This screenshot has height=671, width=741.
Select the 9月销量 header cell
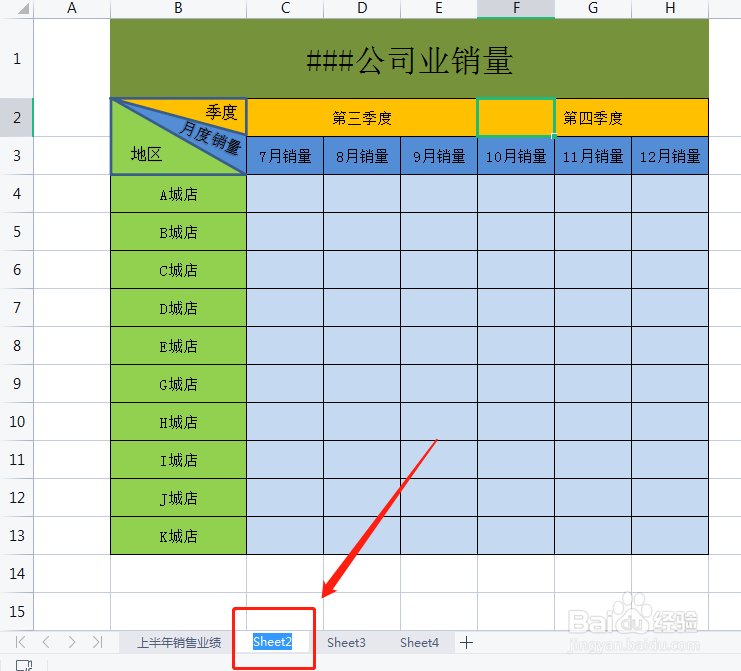[x=439, y=156]
